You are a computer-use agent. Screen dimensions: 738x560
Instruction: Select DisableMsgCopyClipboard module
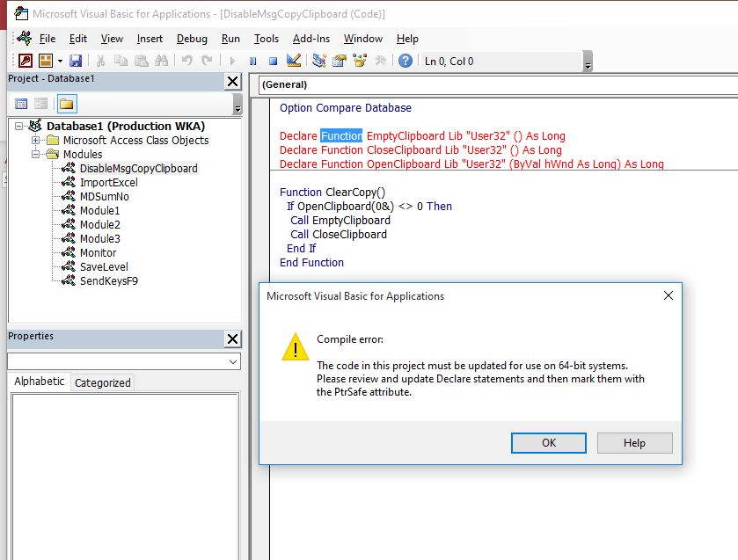[x=138, y=169]
